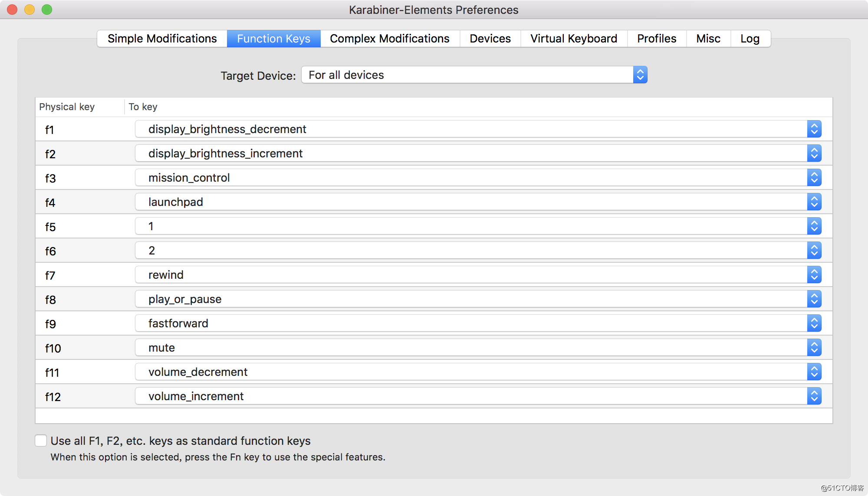
Task: Change f3 mission_control mapping
Action: tap(478, 177)
